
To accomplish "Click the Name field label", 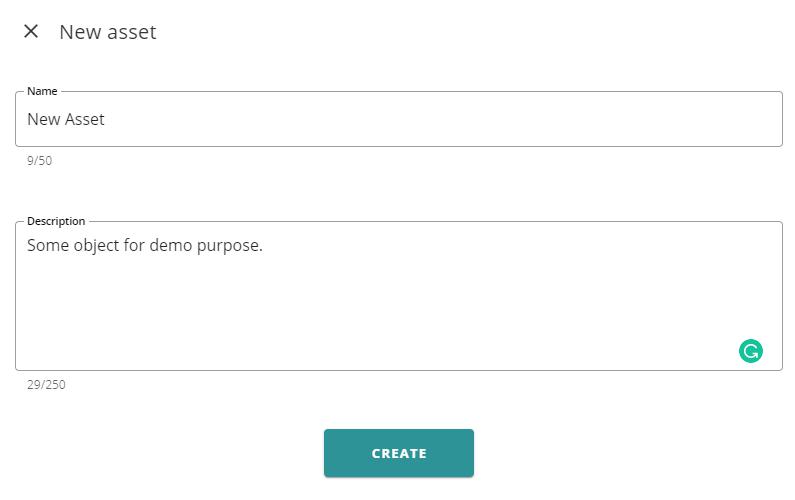I will (x=42, y=91).
